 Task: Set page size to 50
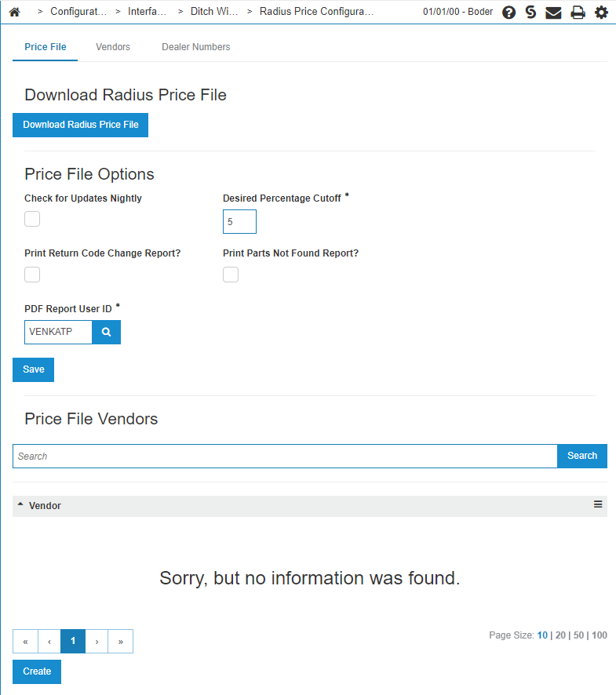pyautogui.click(x=579, y=635)
